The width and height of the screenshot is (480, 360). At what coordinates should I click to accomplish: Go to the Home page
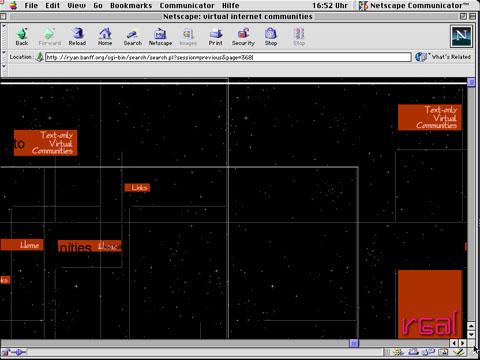[x=105, y=36]
